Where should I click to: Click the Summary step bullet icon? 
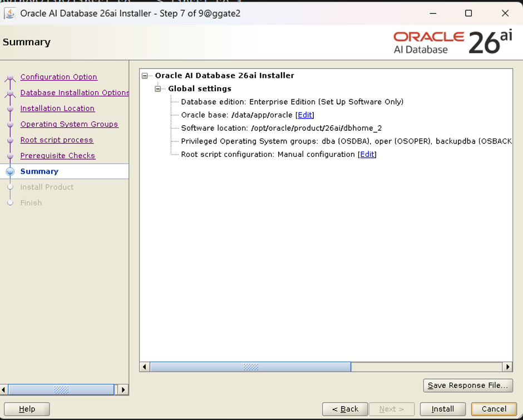tap(11, 171)
